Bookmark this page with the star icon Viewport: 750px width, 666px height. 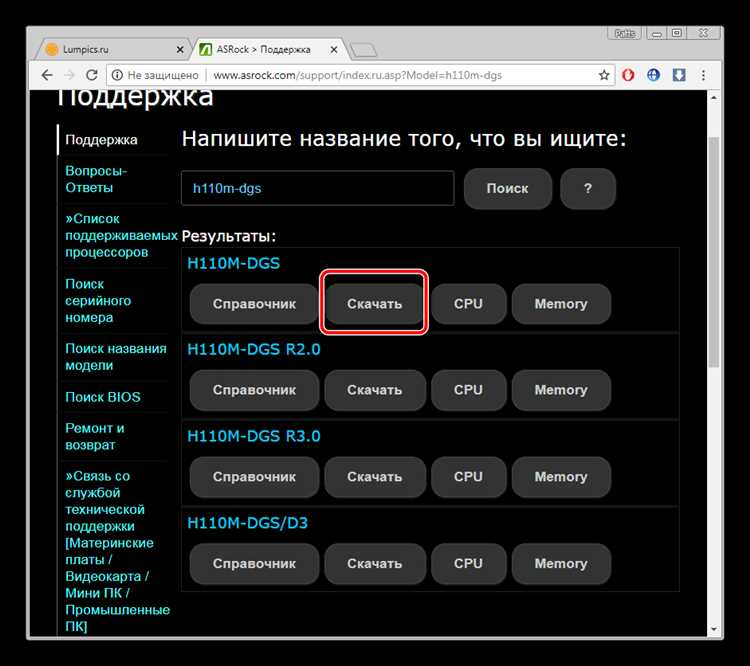pyautogui.click(x=604, y=75)
